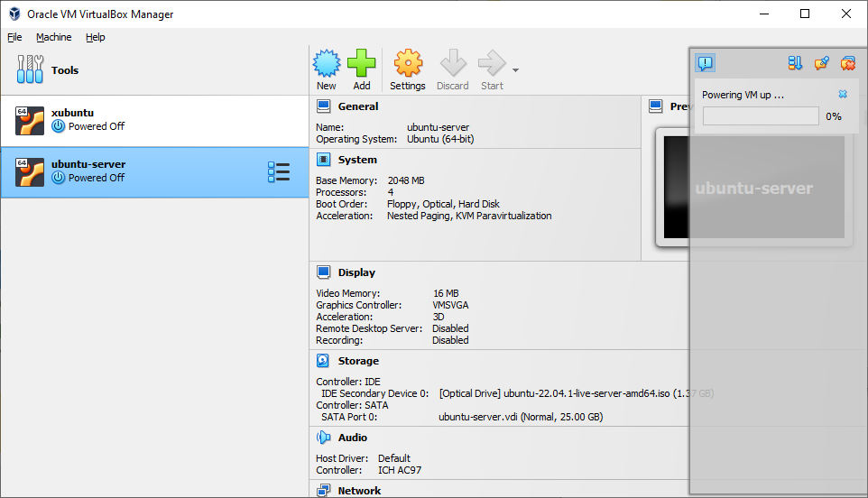Click the Powering VM up progress bar
This screenshot has width=868, height=498.
click(x=761, y=116)
